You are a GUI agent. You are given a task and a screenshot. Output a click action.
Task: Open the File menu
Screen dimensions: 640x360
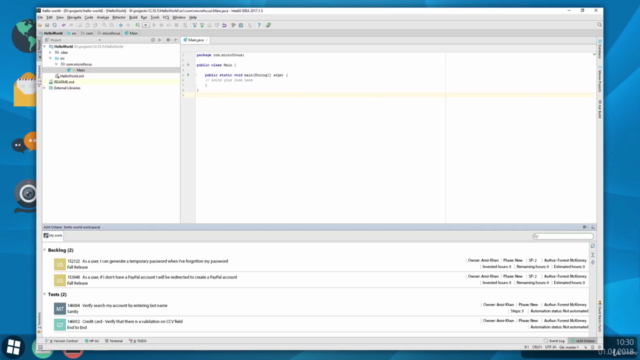[x=40, y=18]
